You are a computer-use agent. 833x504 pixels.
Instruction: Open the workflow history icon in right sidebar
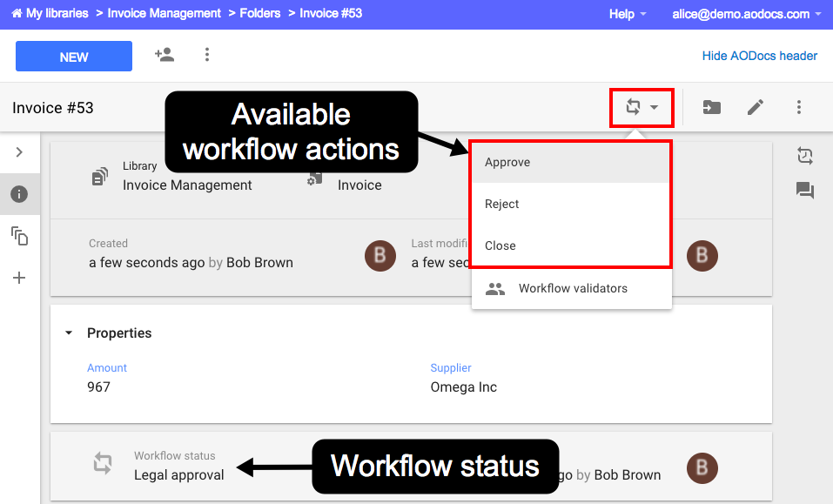(805, 156)
